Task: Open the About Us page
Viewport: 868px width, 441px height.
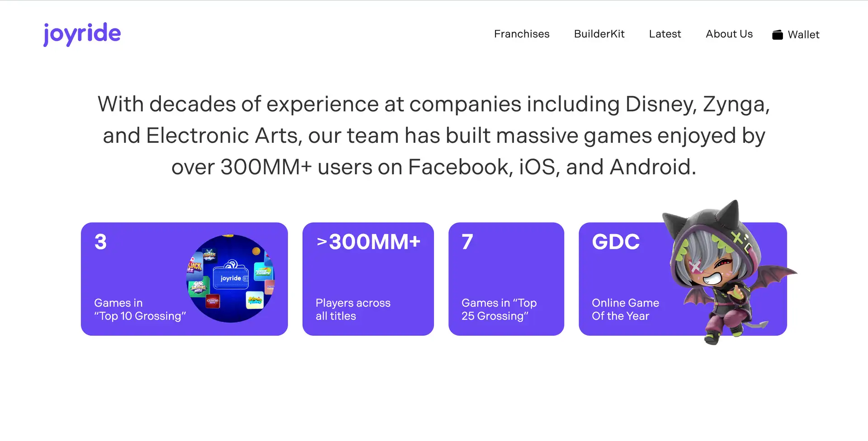Action: [729, 34]
